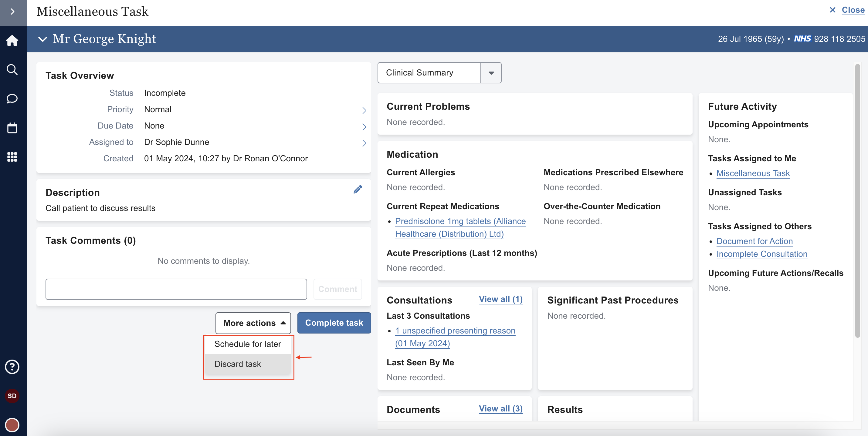Screen dimensions: 868x436
Task: Open the calendar appointments icon
Action: pyautogui.click(x=12, y=128)
